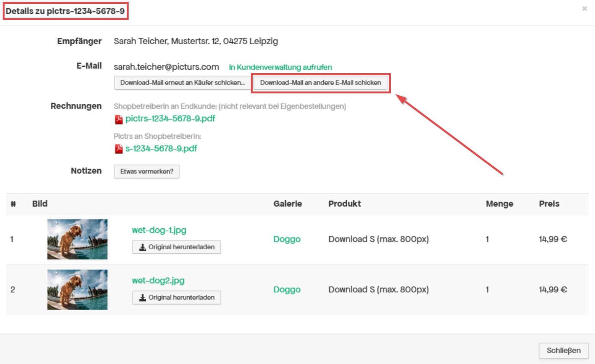
Task: Click download icon for wet-dog2.jpg original
Action: point(142,298)
